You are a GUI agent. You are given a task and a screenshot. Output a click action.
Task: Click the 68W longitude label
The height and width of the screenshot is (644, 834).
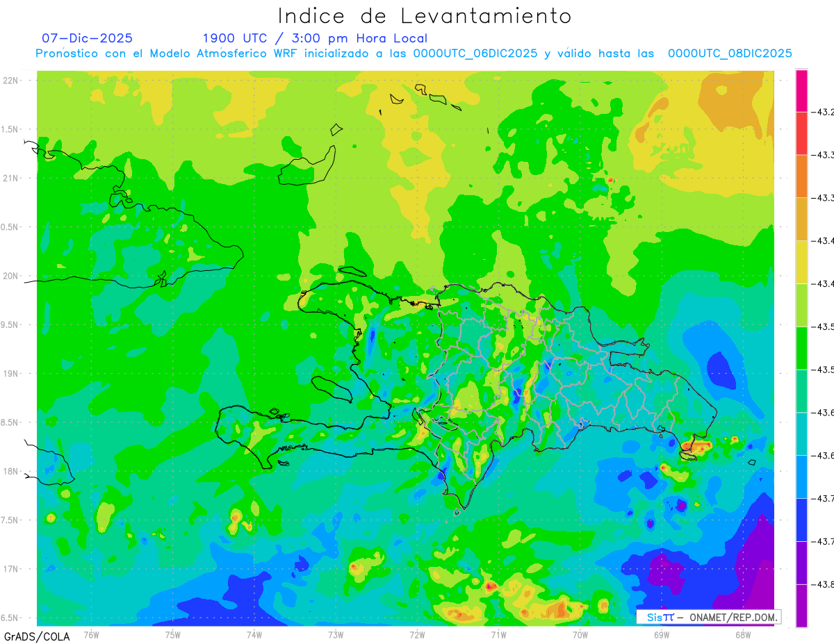[743, 634]
